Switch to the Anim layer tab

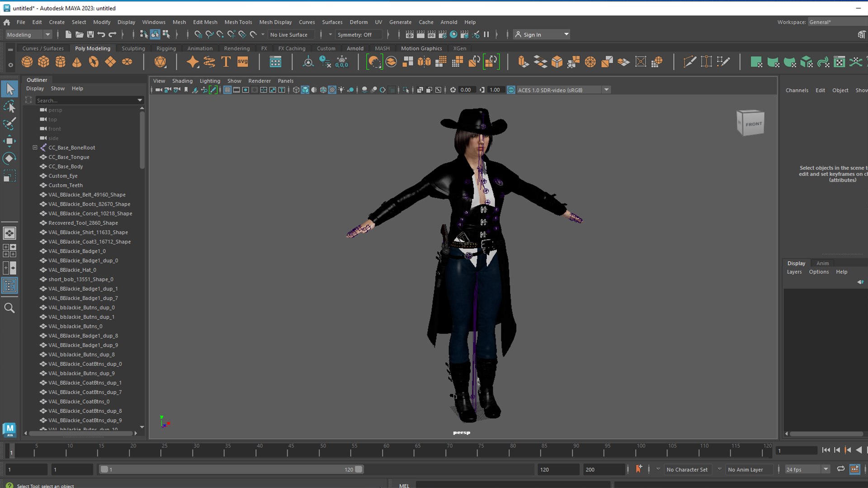822,263
